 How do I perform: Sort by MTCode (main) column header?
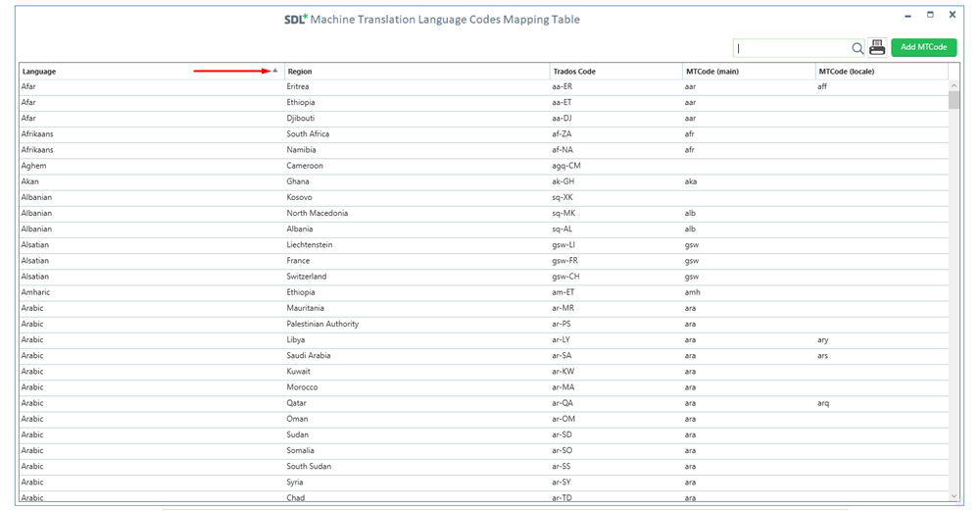pos(749,72)
